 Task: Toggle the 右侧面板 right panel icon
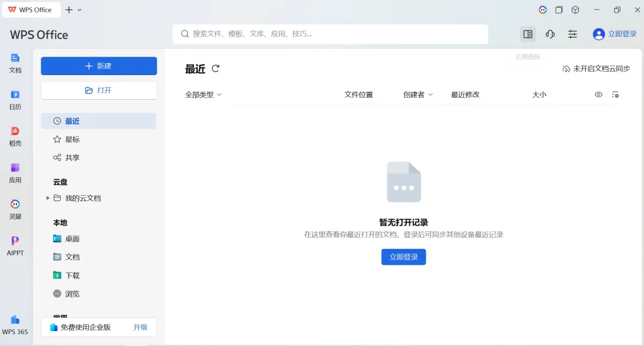point(528,34)
